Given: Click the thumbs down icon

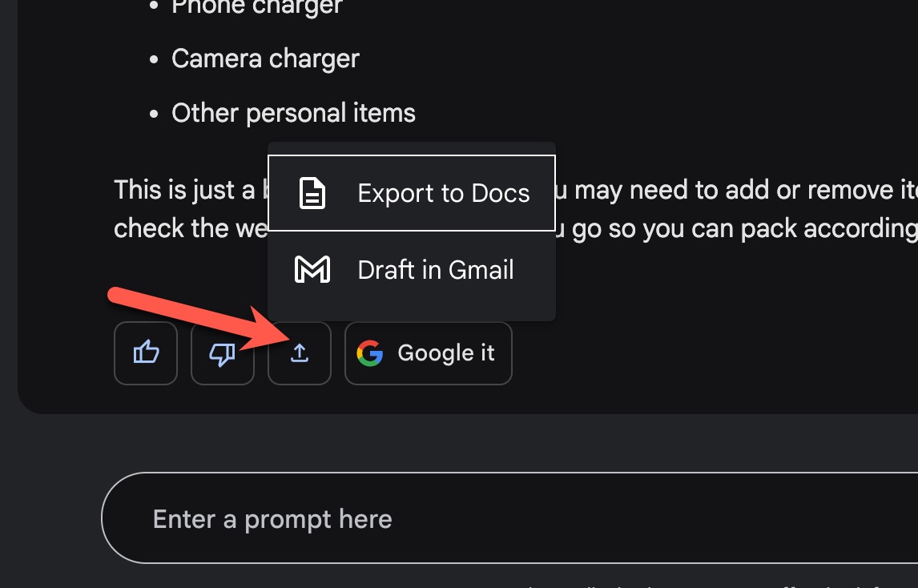Looking at the screenshot, I should pyautogui.click(x=222, y=353).
